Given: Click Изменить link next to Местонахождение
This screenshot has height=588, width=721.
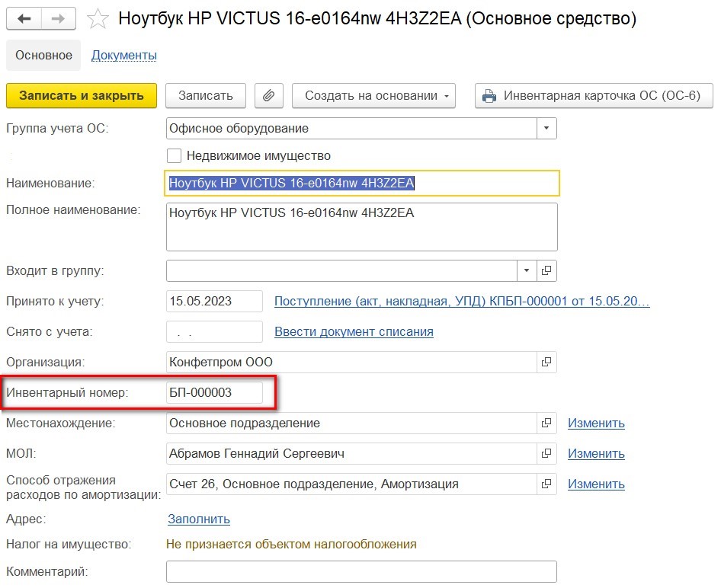Looking at the screenshot, I should [597, 423].
